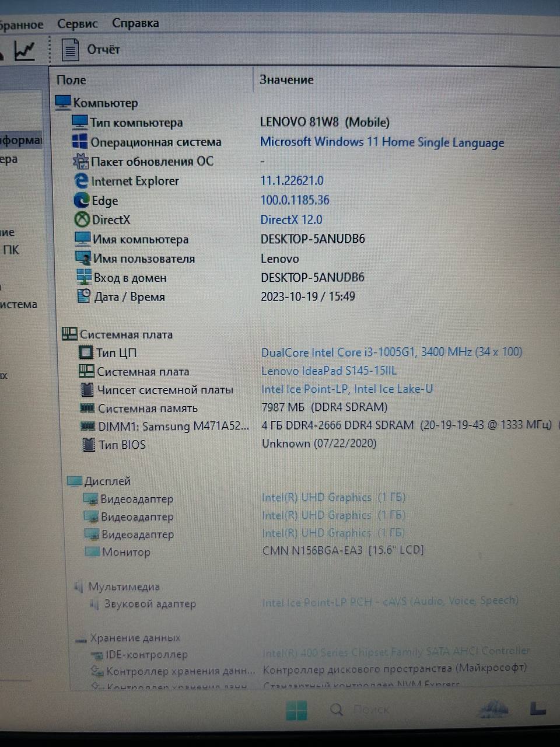Click the graph chart toolbar icon
Image resolution: width=560 pixels, height=747 pixels.
pos(24,50)
